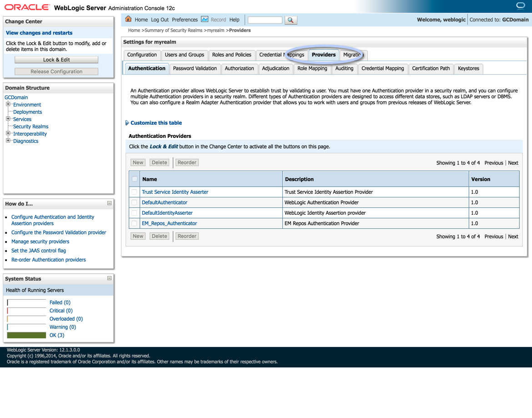
Task: Open the DefaultIdentityAsserter provider link
Action: coord(167,213)
